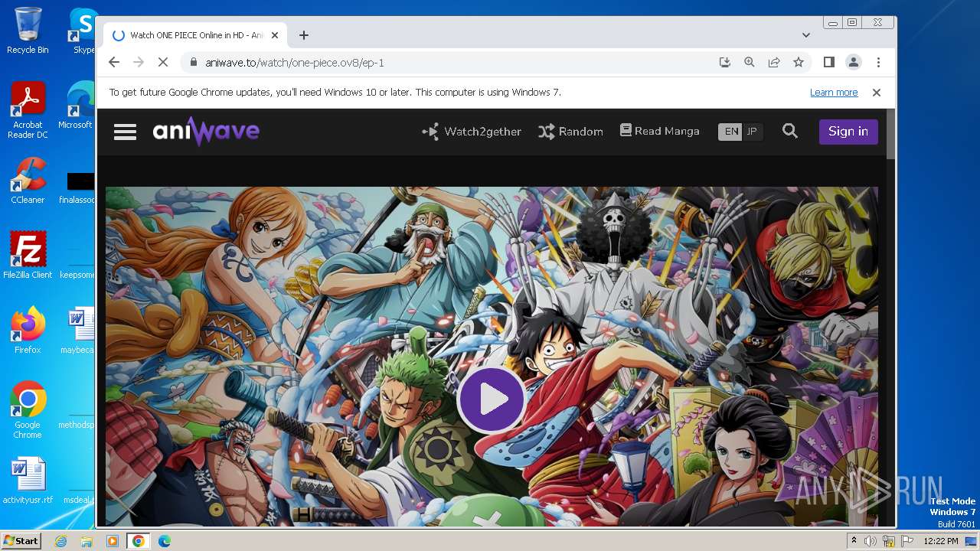The height and width of the screenshot is (551, 980).
Task: Open Google Chrome desktop shortcut
Action: tap(28, 410)
